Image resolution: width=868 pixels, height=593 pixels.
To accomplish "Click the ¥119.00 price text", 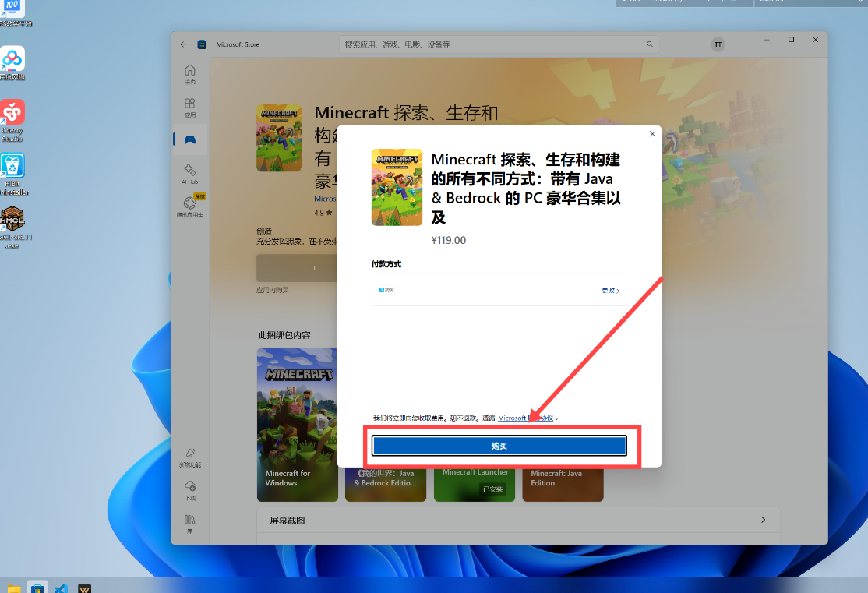I will pyautogui.click(x=448, y=240).
